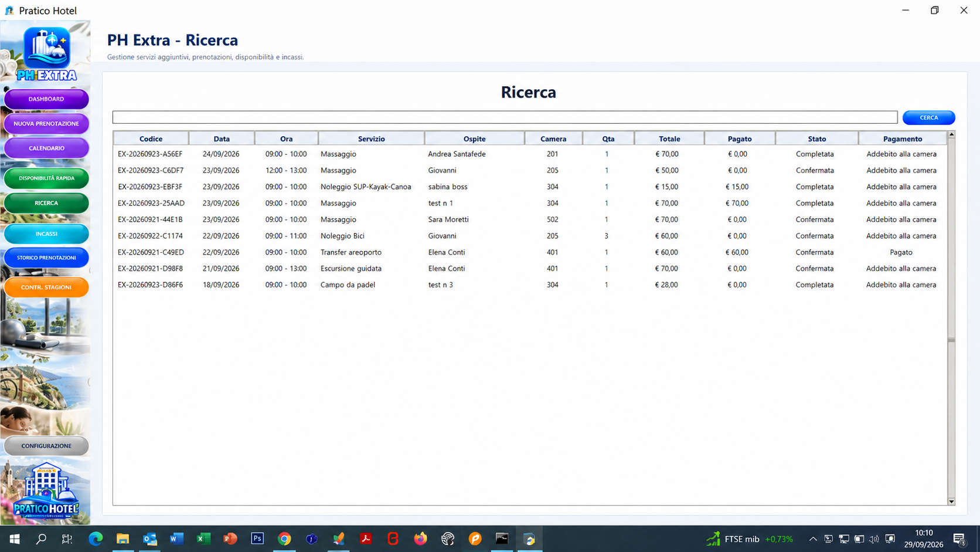980x552 pixels.
Task: Open the Dashboard section
Action: click(46, 99)
